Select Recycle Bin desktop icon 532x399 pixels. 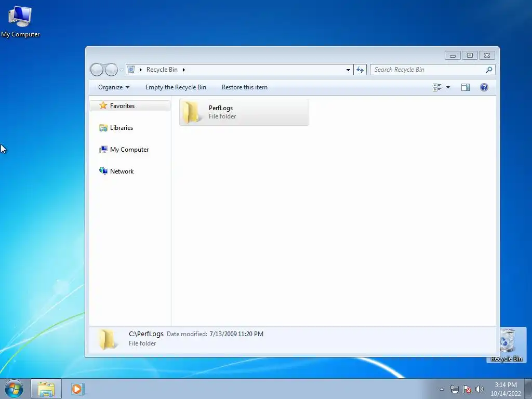[x=506, y=345]
